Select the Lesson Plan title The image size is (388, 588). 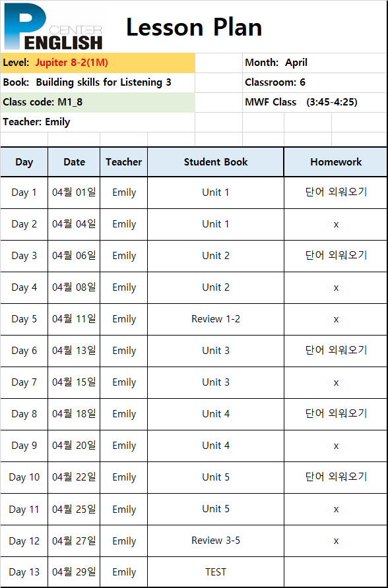tap(194, 27)
